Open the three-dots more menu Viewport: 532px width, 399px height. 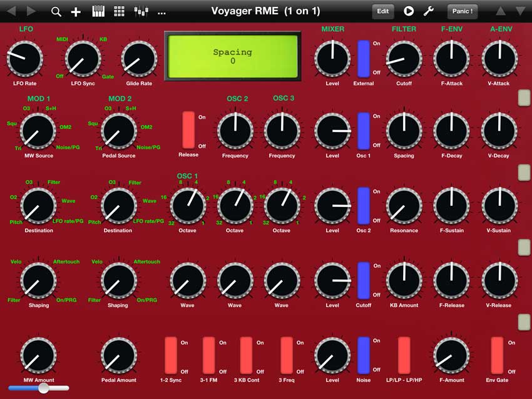(161, 11)
